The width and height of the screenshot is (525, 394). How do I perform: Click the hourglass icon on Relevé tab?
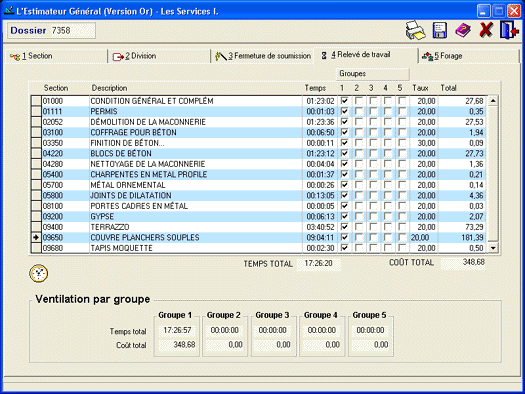(x=324, y=56)
